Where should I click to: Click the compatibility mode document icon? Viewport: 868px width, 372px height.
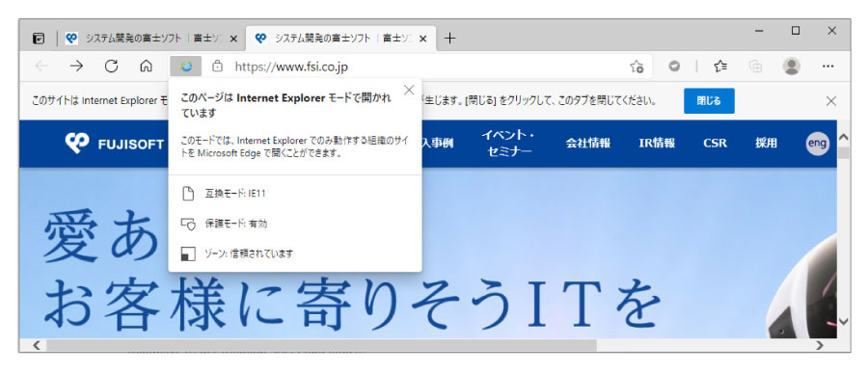pos(188,194)
